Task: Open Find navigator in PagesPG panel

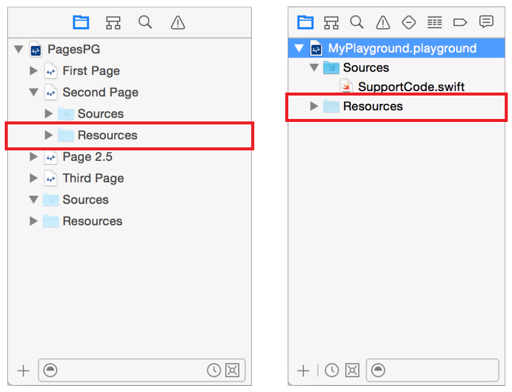Action: [x=145, y=22]
